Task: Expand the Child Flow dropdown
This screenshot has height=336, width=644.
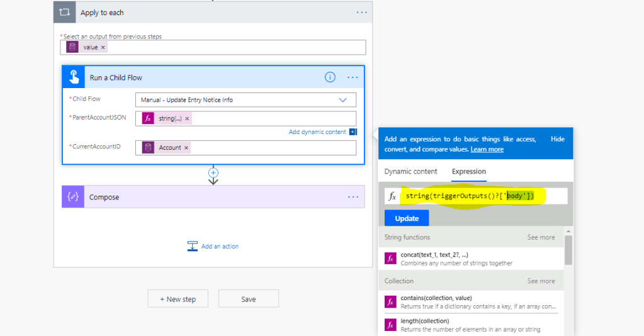Action: 343,100
